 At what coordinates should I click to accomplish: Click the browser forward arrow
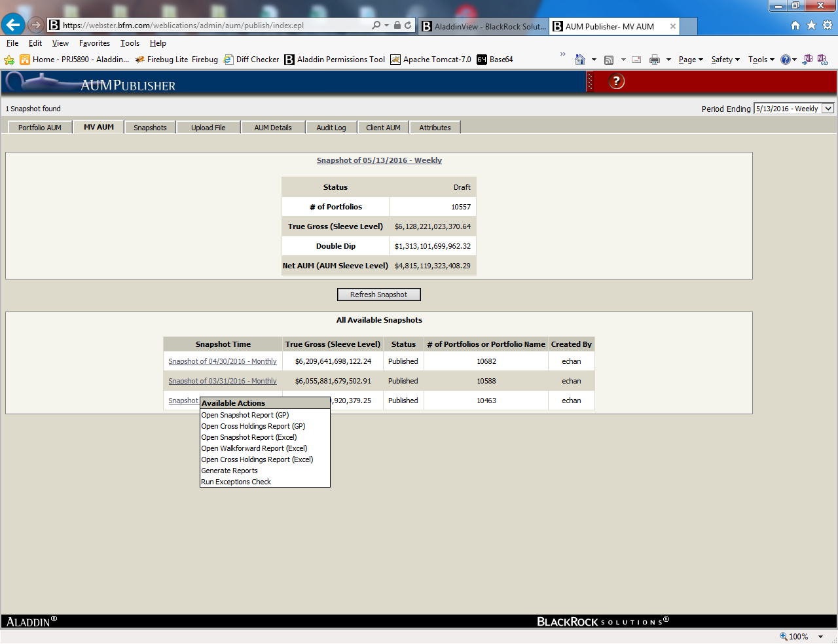[x=36, y=25]
